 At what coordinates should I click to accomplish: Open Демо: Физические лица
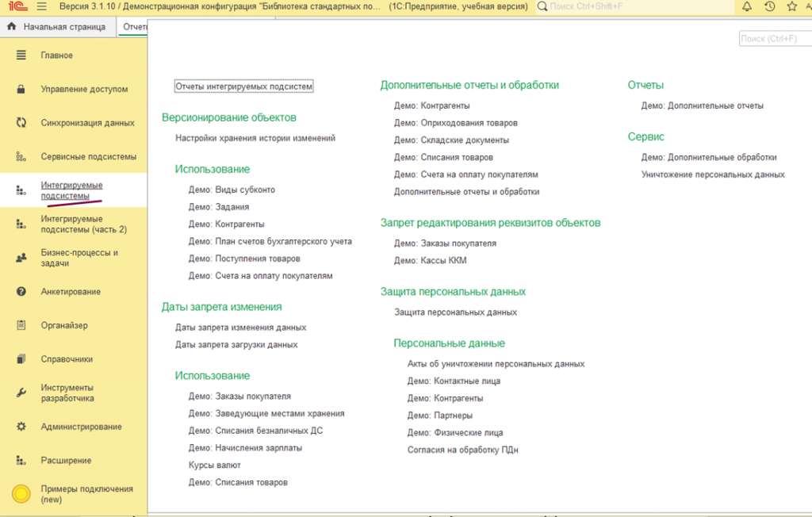[x=454, y=433]
